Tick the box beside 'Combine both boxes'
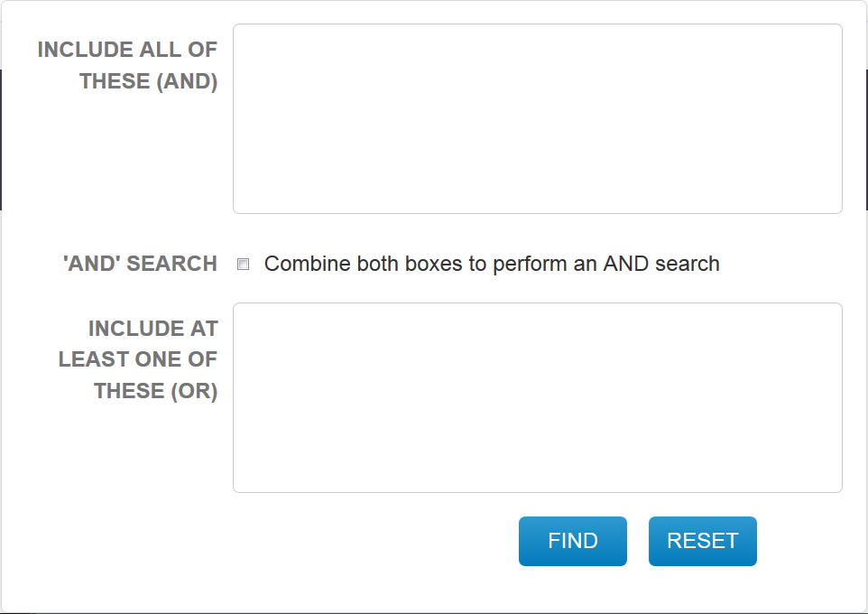Viewport: 868px width, 614px height. [x=243, y=265]
